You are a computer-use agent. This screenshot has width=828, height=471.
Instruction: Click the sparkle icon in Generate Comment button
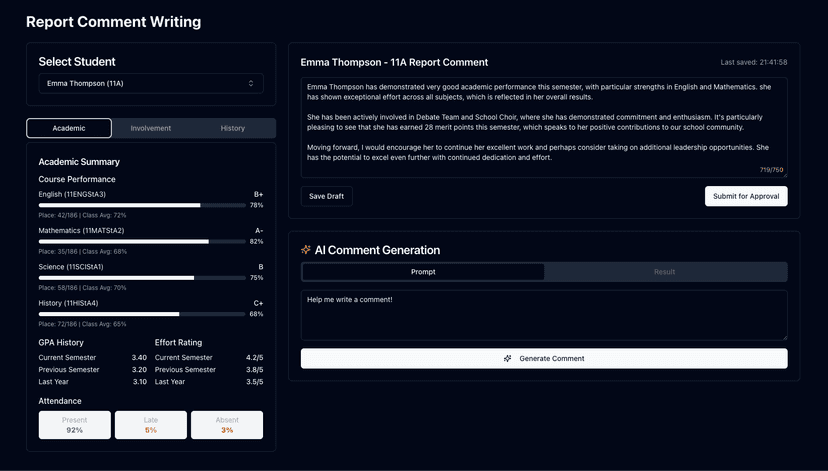pos(507,359)
